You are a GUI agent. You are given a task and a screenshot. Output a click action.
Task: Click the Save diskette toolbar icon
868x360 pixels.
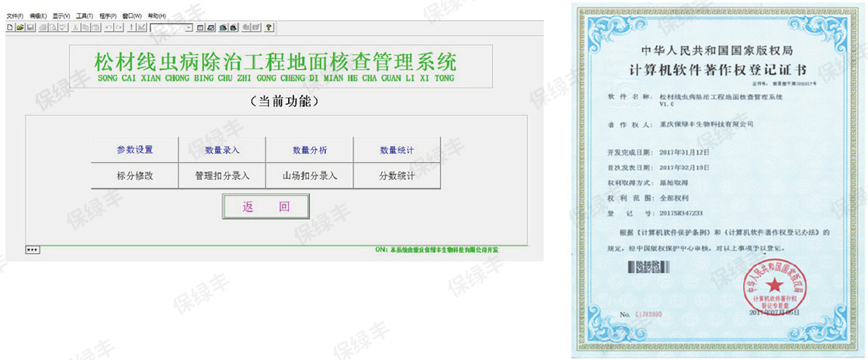pyautogui.click(x=30, y=27)
